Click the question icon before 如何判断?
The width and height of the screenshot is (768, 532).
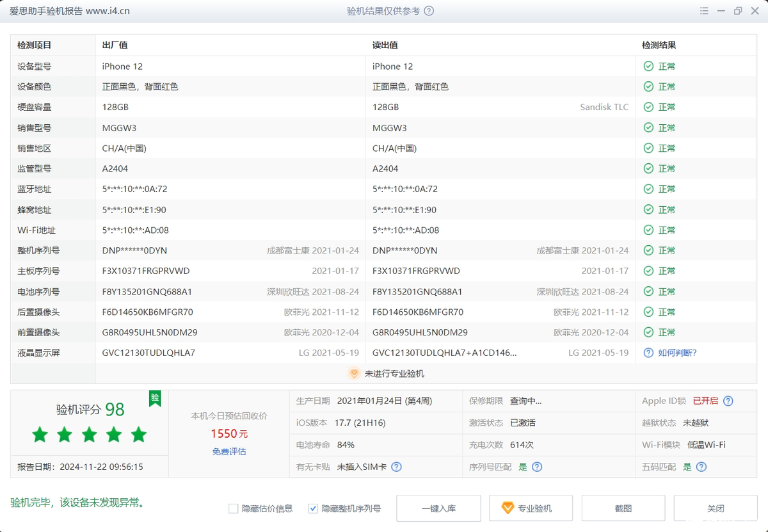648,353
